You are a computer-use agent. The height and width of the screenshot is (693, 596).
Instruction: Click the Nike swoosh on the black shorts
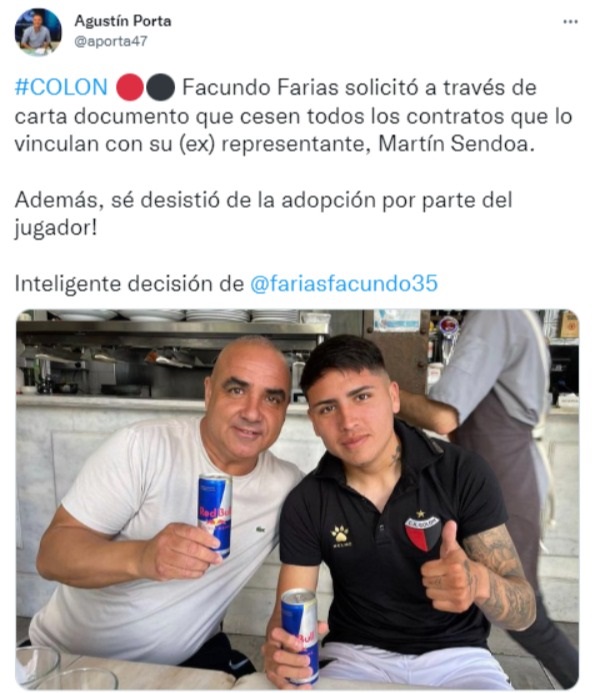[239, 664]
